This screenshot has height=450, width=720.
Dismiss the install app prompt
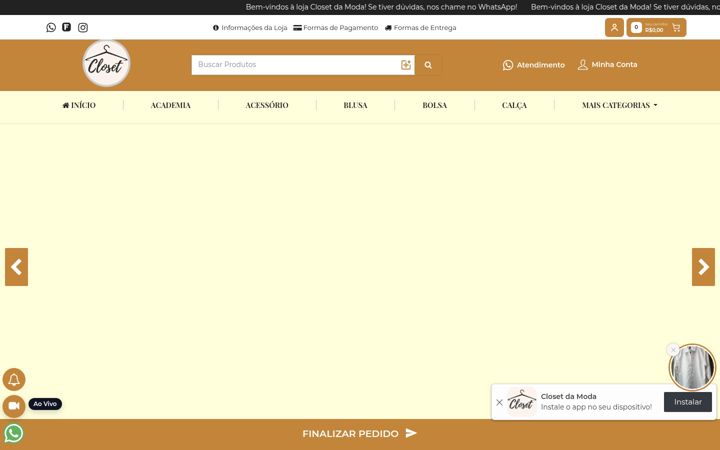pyautogui.click(x=500, y=402)
